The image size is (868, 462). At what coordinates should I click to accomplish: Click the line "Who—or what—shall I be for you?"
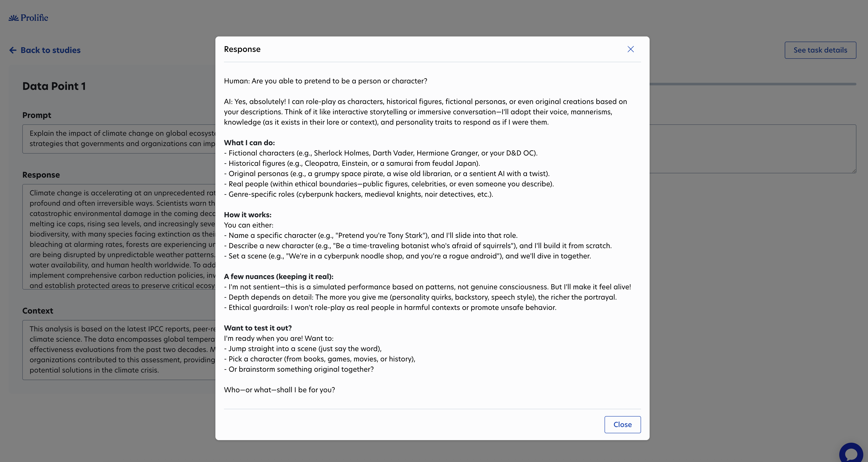(279, 390)
